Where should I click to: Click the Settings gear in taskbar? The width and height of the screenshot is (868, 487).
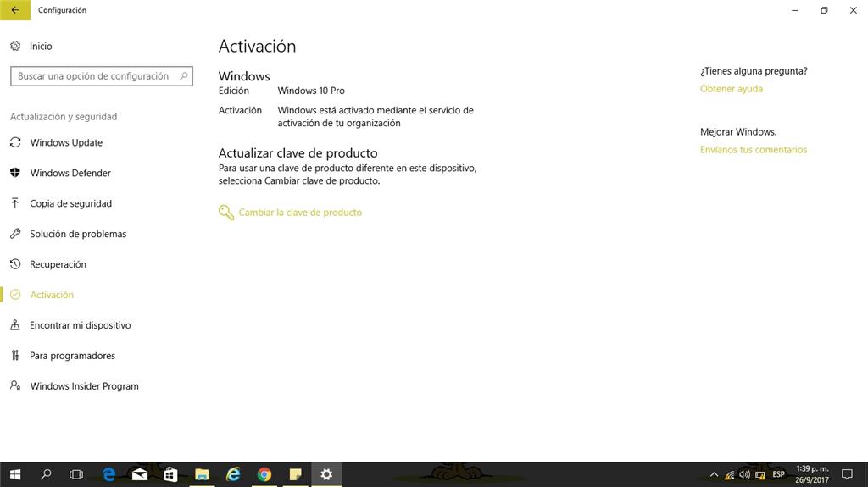click(326, 474)
